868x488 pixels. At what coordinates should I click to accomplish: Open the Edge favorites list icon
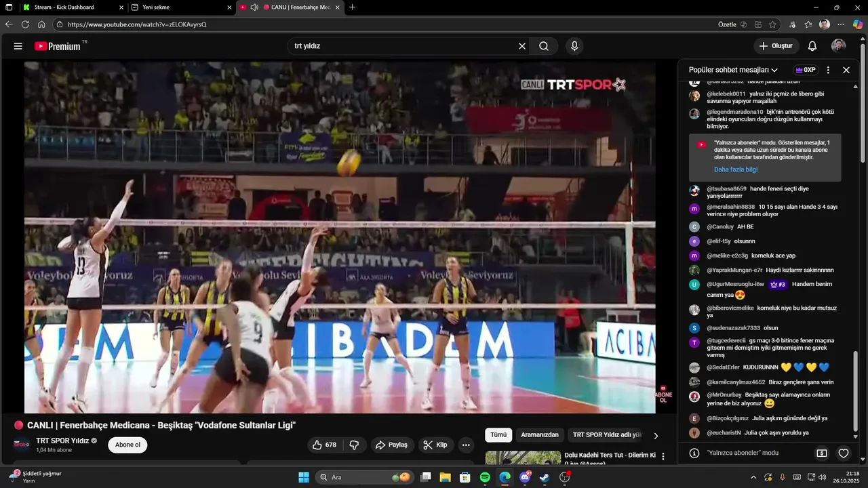(808, 24)
